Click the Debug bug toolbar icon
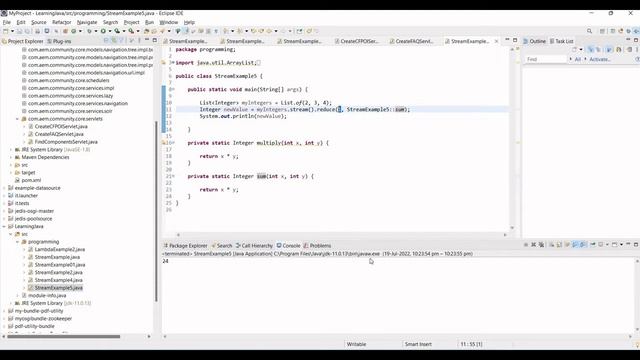This screenshot has height=360, width=640. click(89, 31)
